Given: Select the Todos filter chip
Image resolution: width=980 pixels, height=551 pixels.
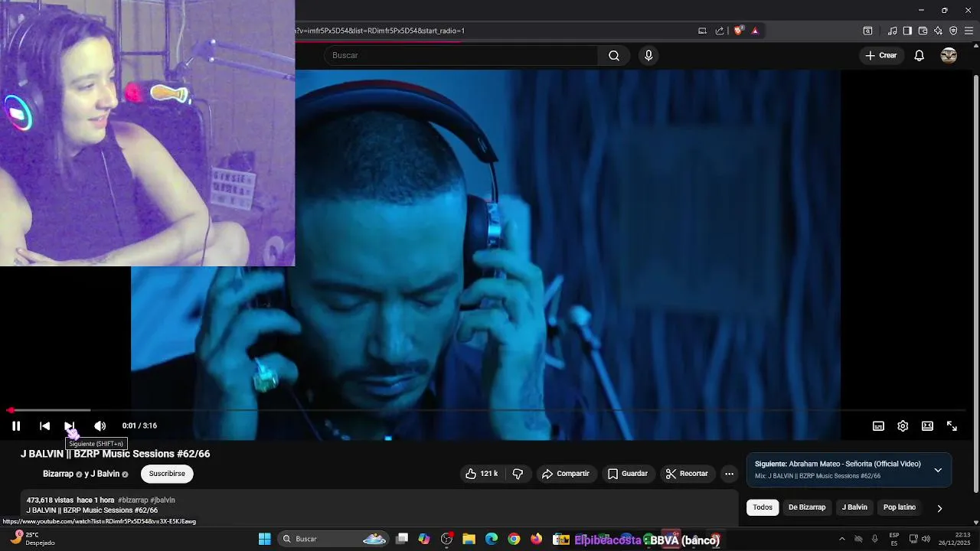Looking at the screenshot, I should pos(763,507).
